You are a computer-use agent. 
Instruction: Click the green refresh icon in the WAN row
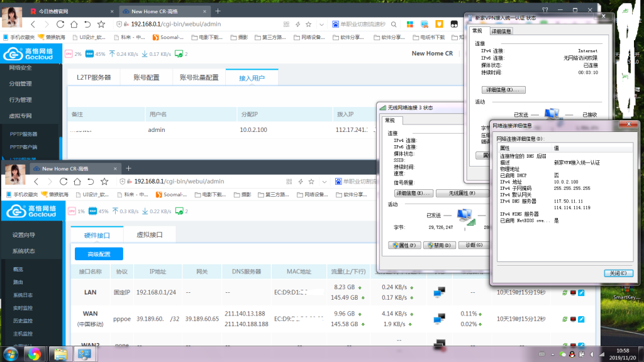tap(565, 319)
